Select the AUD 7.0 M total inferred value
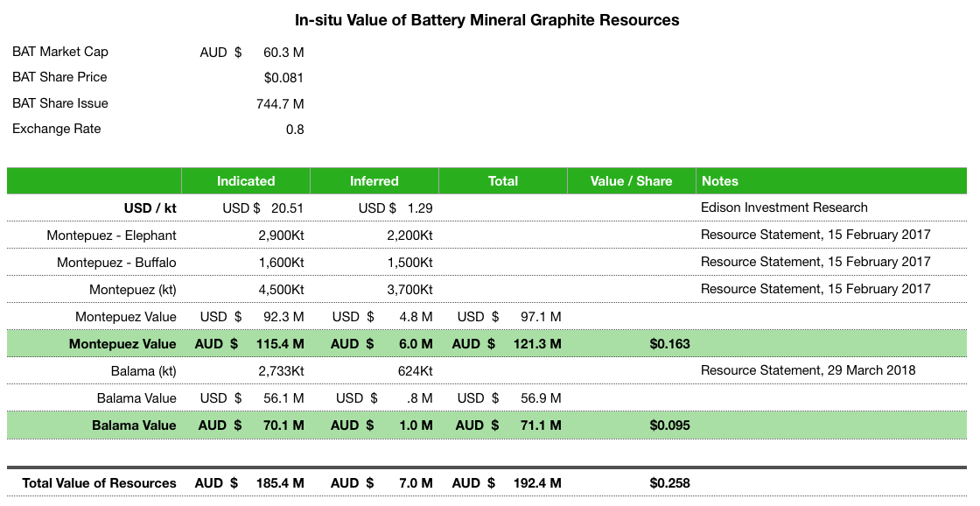 (381, 483)
